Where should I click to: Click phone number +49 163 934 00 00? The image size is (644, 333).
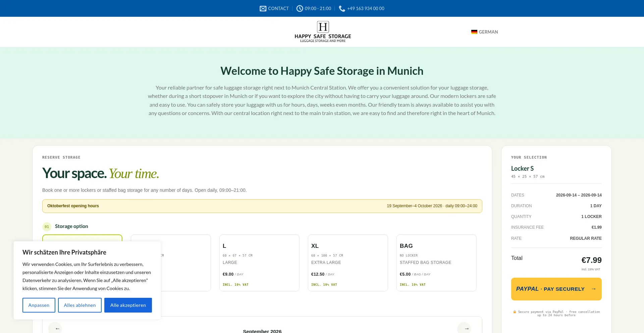coord(366,8)
